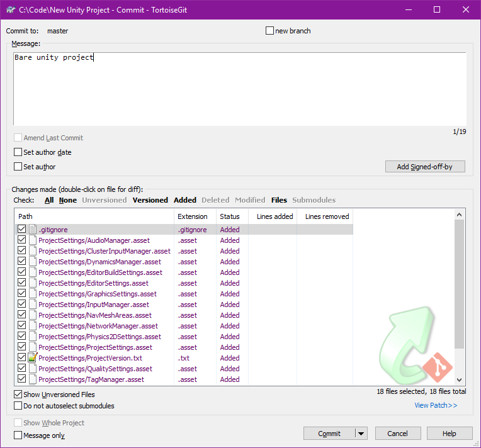Uncheck AudioManager.asset file checkbox
The height and width of the screenshot is (448, 481).
click(22, 240)
